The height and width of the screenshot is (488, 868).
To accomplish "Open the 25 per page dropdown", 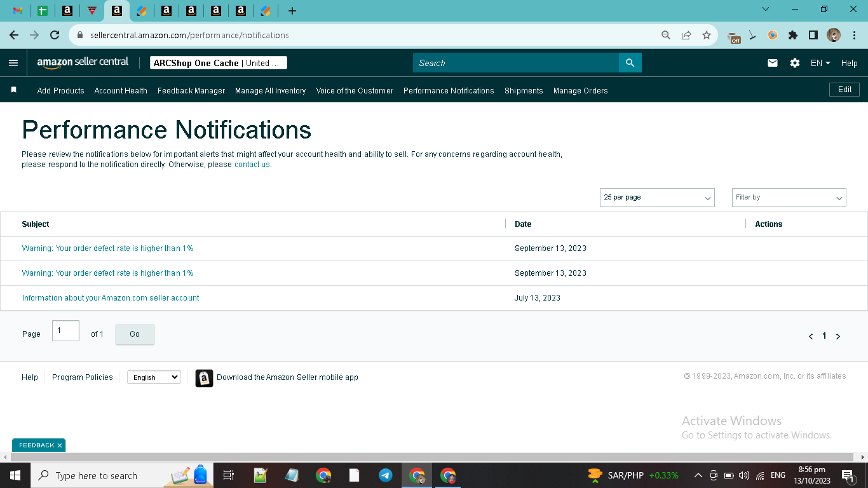I will [x=657, y=198].
